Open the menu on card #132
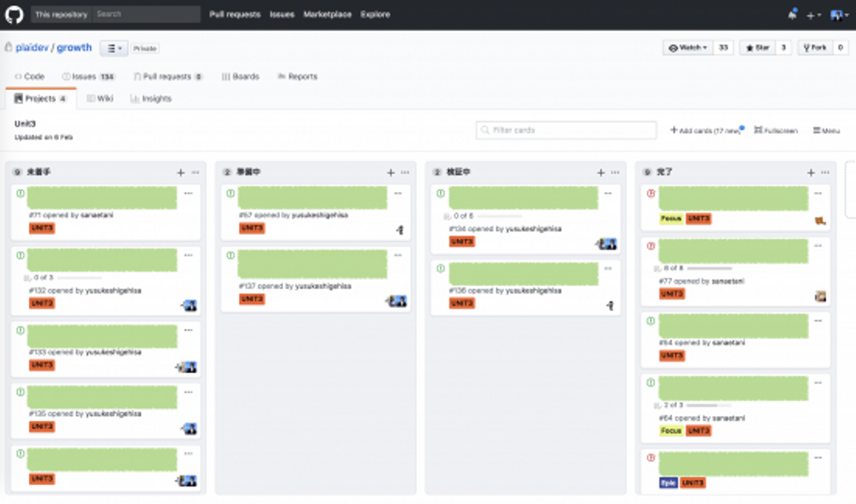The image size is (856, 504). [188, 255]
